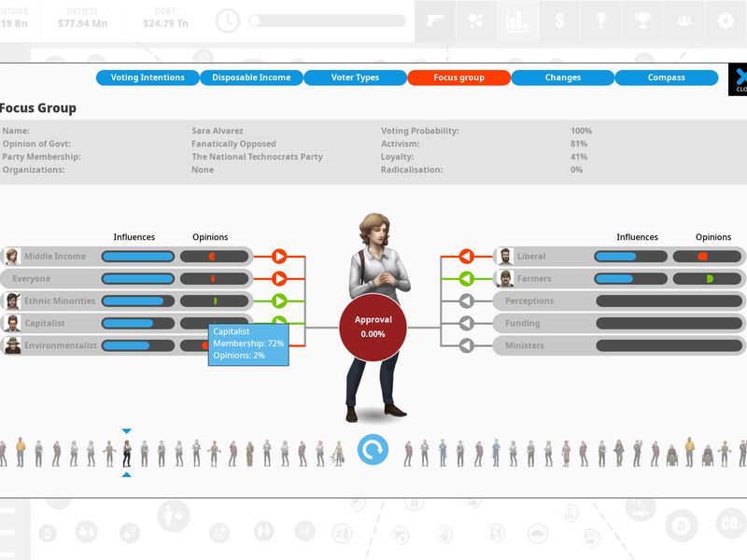The height and width of the screenshot is (560, 747).
Task: Click the Everyone group label
Action: coord(32,278)
